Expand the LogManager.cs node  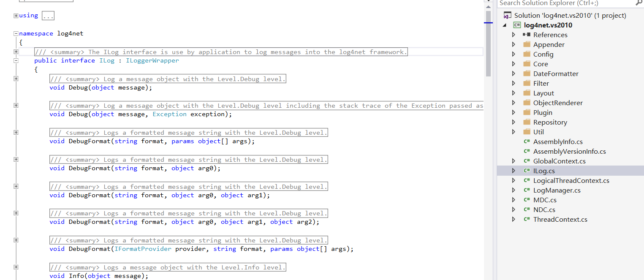click(514, 190)
